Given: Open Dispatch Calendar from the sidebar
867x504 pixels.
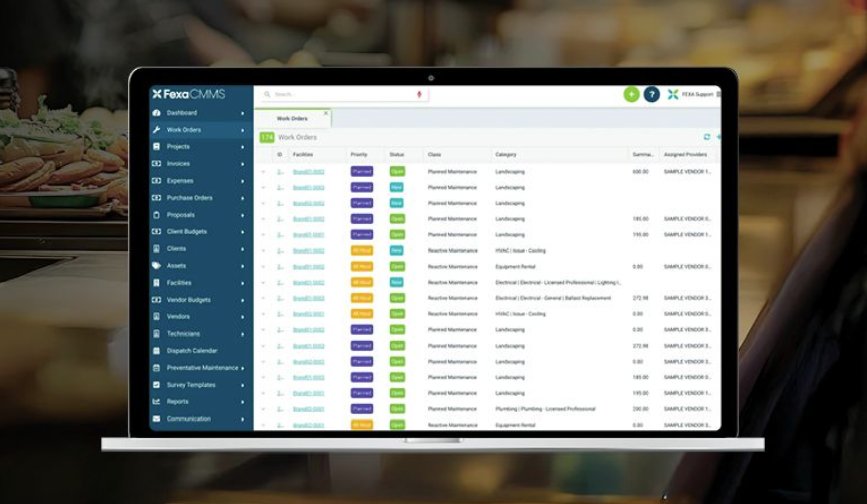Looking at the screenshot, I should click(191, 351).
